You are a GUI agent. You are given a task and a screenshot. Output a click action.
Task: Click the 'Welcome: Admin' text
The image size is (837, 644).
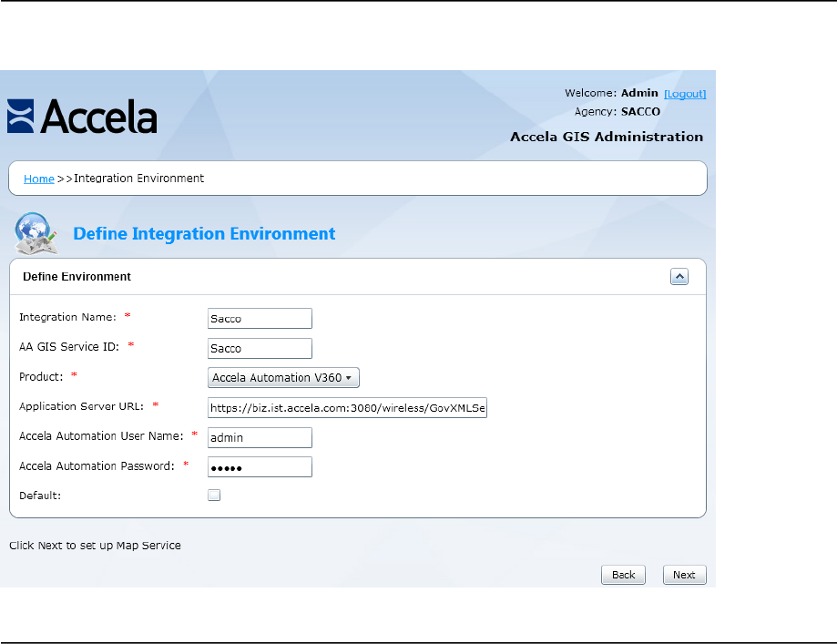point(611,93)
